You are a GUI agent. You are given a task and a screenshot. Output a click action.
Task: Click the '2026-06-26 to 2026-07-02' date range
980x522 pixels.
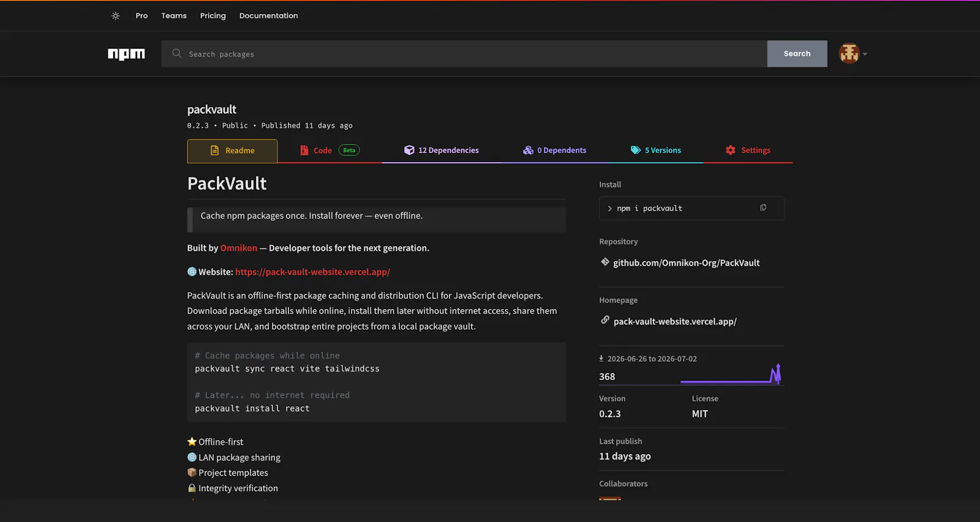(652, 359)
